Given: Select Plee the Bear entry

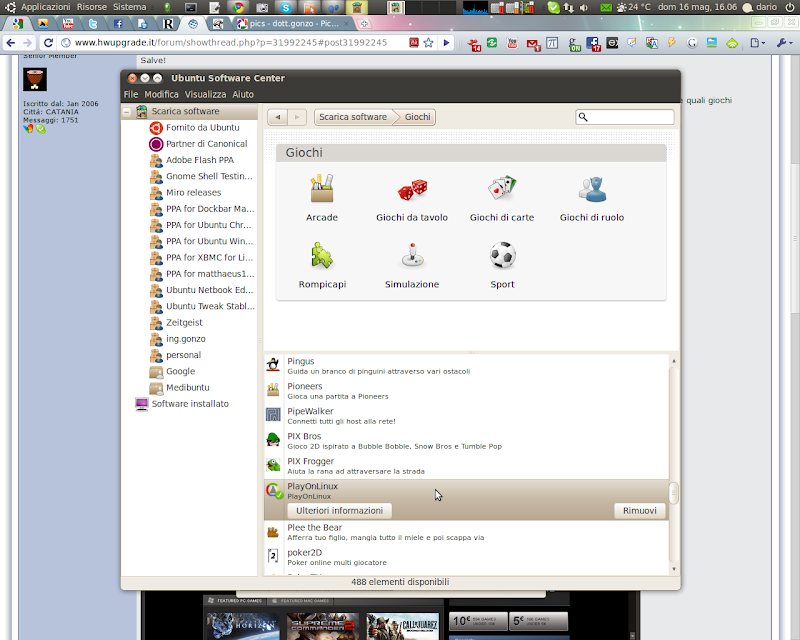Looking at the screenshot, I should click(466, 532).
